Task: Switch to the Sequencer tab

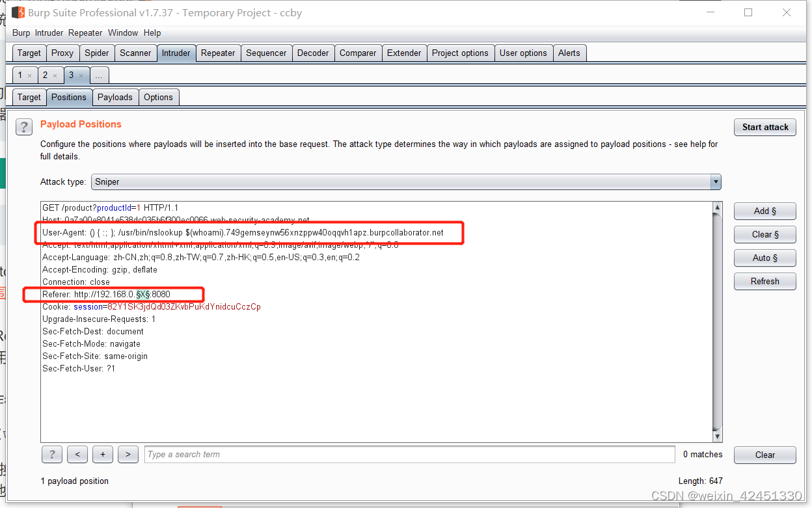Action: tap(266, 53)
